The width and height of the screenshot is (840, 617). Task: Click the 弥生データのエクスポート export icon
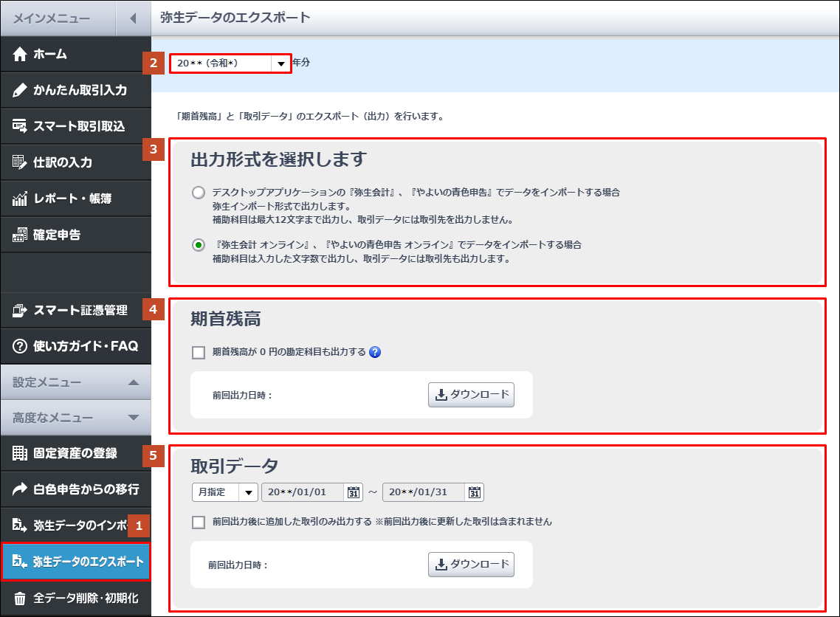pos(20,562)
